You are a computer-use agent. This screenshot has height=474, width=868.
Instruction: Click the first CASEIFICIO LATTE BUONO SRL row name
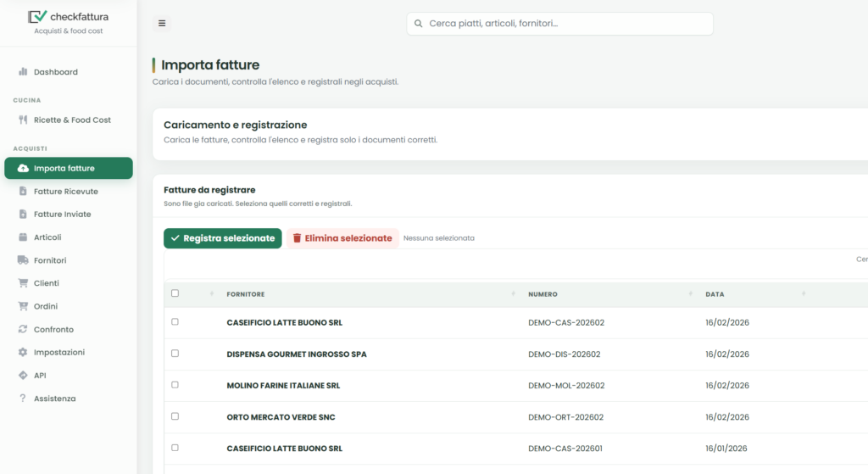pyautogui.click(x=285, y=323)
